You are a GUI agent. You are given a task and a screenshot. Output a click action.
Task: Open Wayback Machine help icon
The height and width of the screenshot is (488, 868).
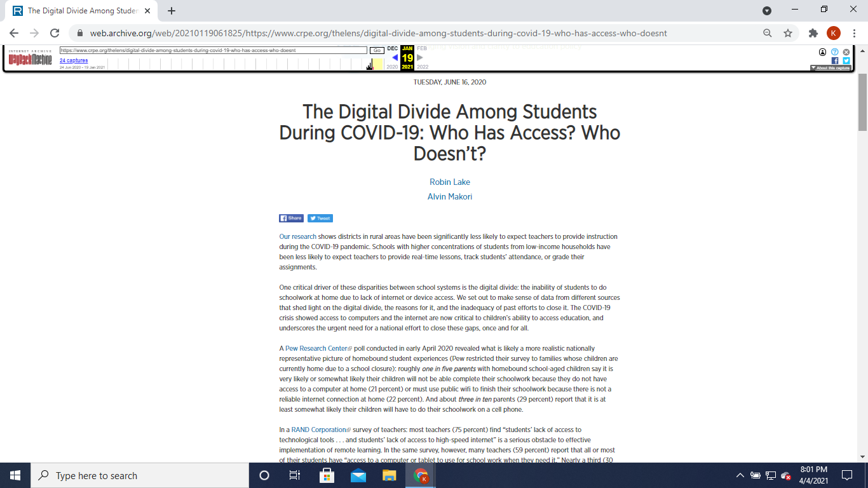835,52
